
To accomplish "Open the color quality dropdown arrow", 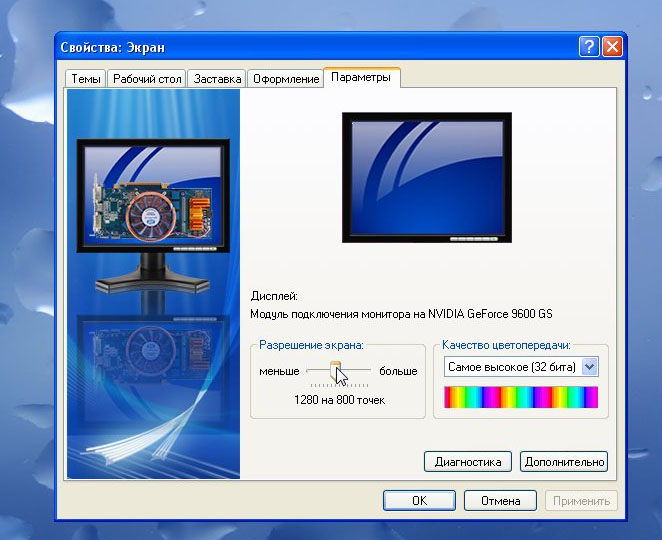I will point(589,366).
